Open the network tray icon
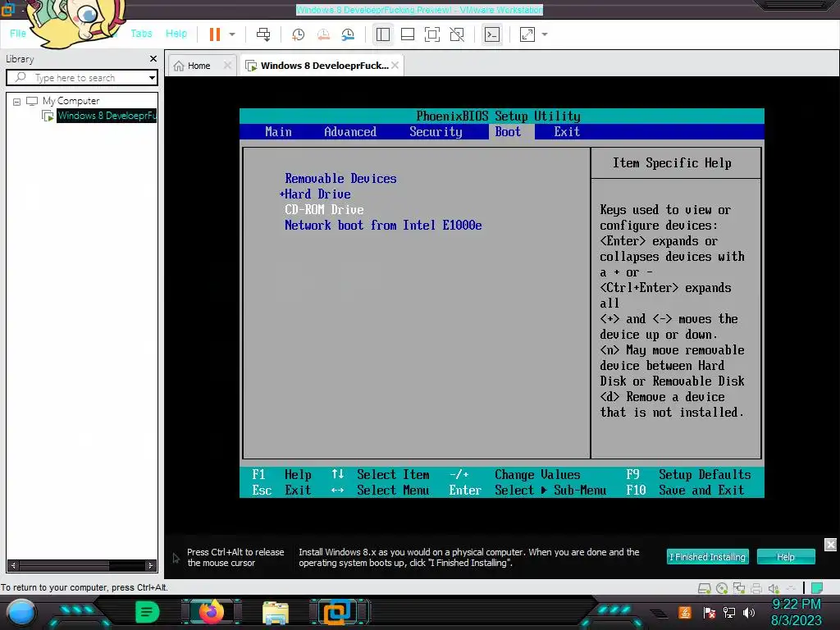This screenshot has height=630, width=840. [x=729, y=612]
